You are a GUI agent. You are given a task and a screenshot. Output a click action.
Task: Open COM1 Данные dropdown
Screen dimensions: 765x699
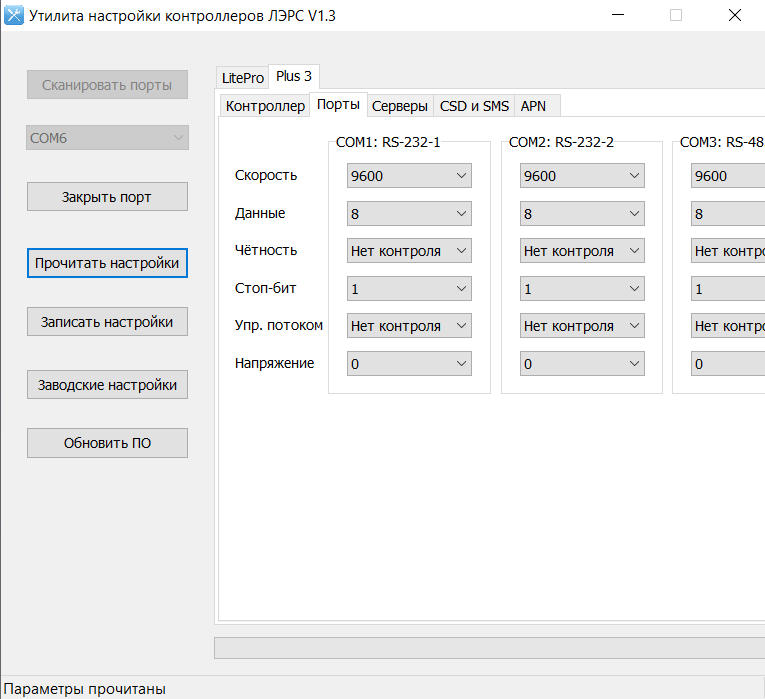[409, 214]
